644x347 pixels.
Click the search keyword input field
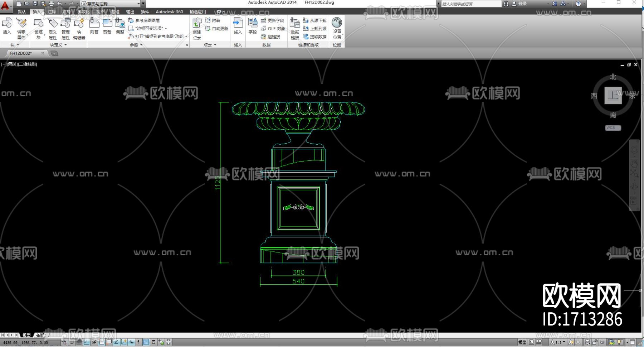coord(470,4)
